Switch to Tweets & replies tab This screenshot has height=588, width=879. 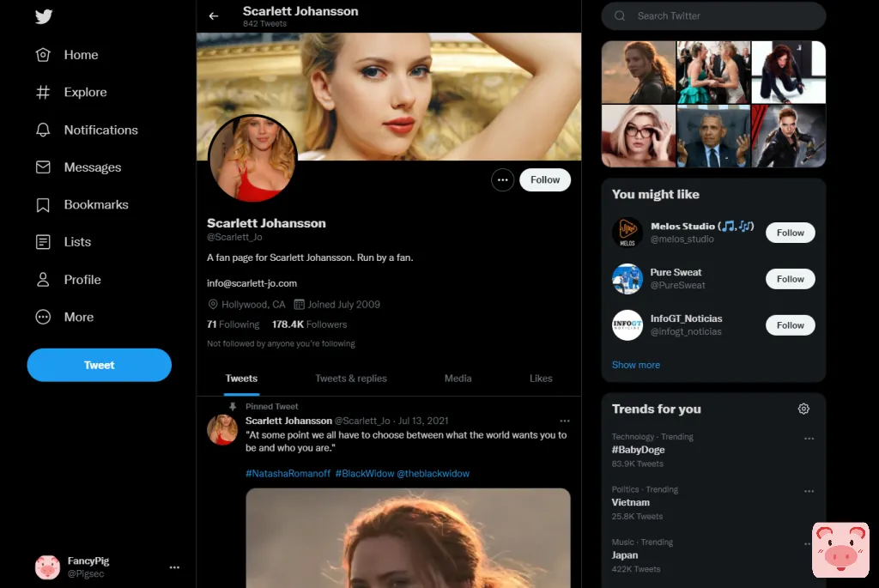tap(351, 379)
